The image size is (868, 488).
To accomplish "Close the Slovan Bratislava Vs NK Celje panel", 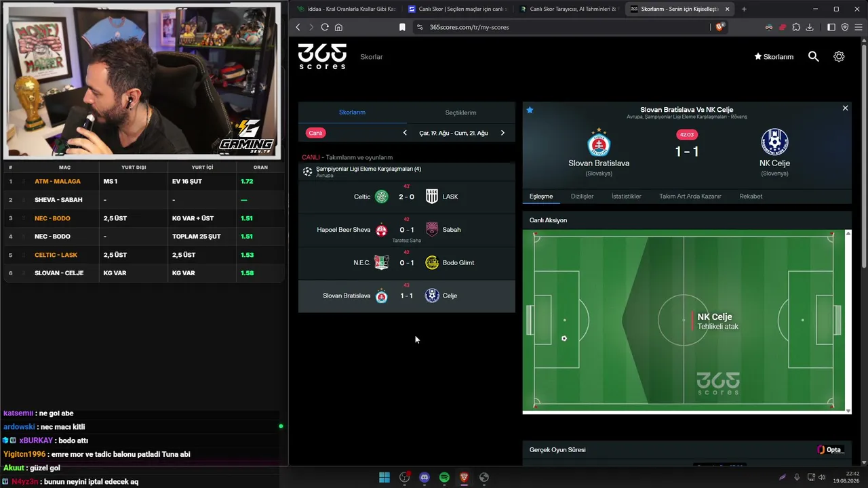I will coord(845,108).
